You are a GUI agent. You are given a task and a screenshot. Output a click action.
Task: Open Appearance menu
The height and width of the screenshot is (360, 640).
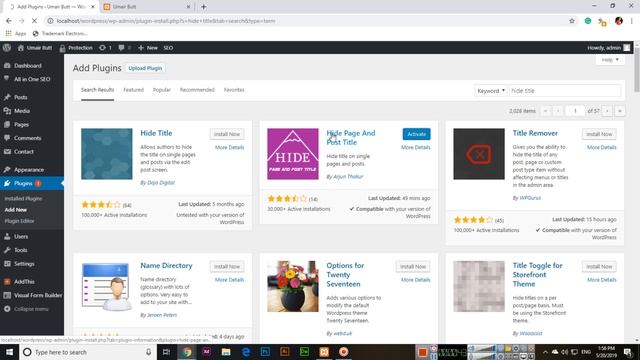pos(29,169)
